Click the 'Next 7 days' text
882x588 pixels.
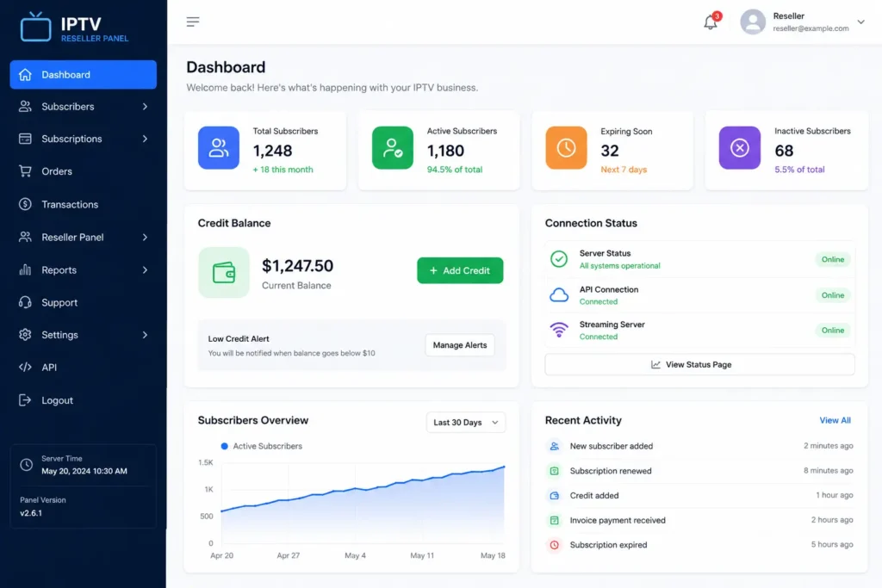[x=624, y=170]
